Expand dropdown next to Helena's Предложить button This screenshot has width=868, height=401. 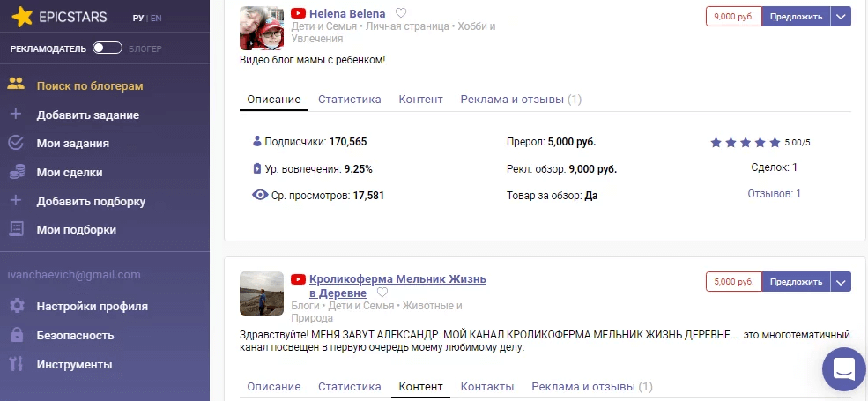842,16
